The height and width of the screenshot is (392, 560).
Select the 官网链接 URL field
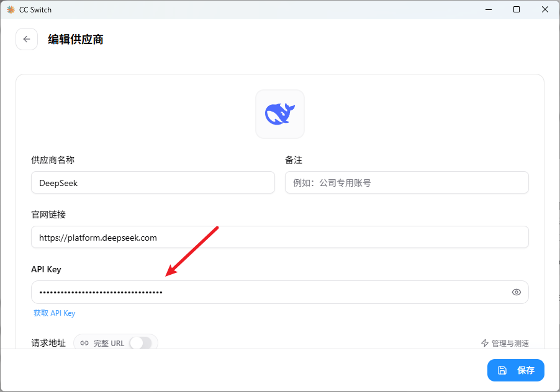[x=280, y=237]
